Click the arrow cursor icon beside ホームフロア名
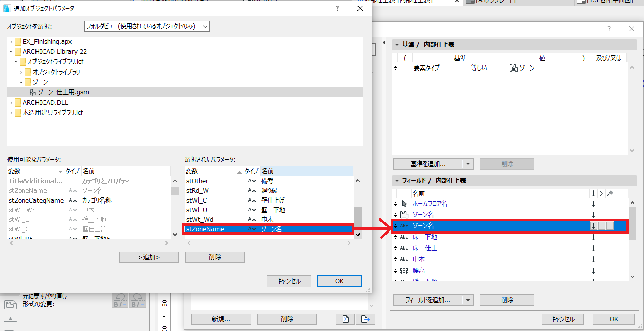Viewport: 644px width, 331px height. pyautogui.click(x=404, y=204)
